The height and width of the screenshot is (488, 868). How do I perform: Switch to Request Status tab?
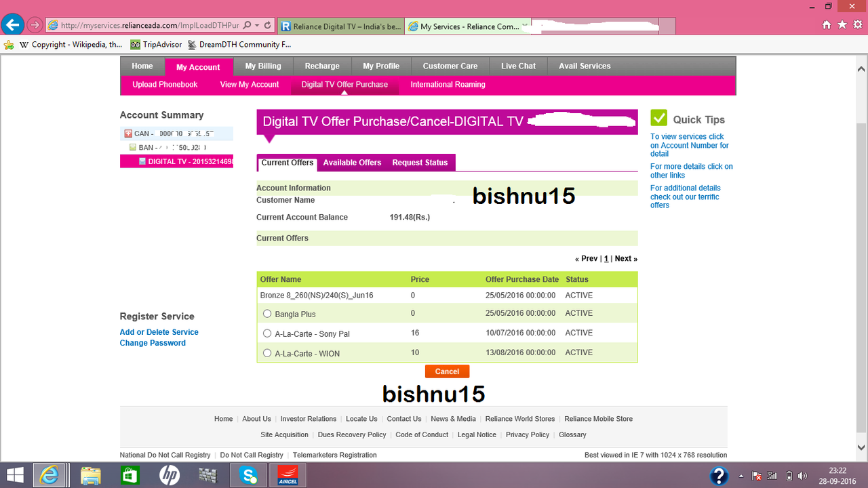420,163
